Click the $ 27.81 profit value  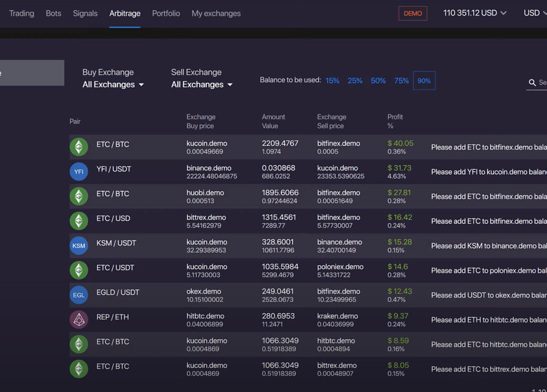[399, 192]
